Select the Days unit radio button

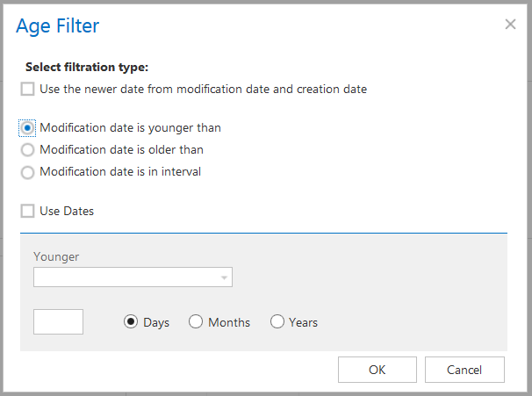coord(131,322)
